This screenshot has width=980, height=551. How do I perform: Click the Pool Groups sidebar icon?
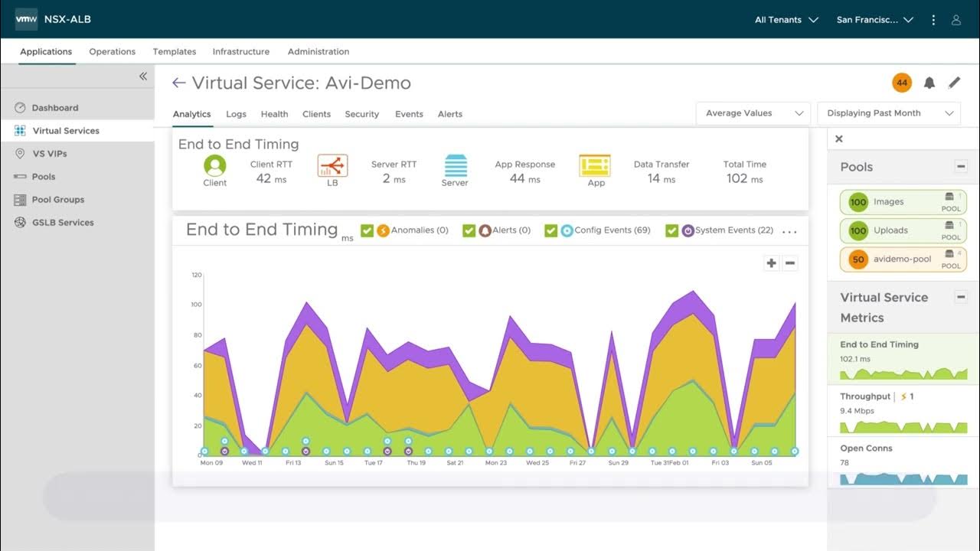click(x=20, y=200)
